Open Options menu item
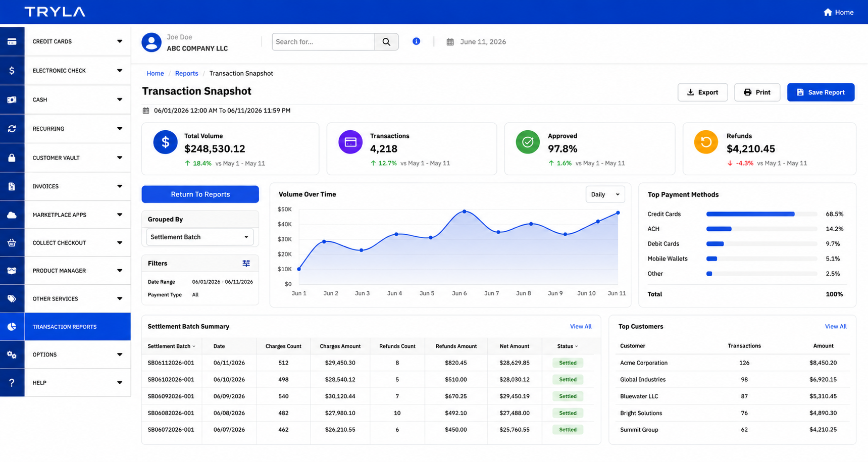 [77, 355]
